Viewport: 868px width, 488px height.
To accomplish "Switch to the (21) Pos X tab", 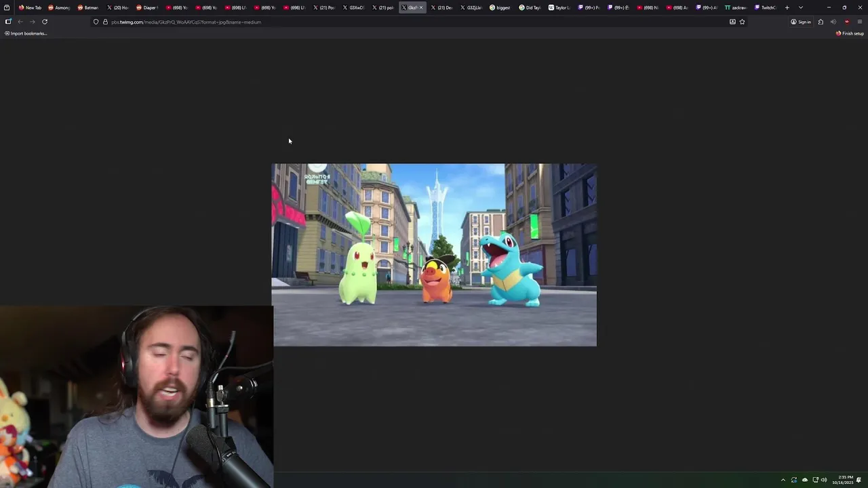I will click(x=324, y=7).
